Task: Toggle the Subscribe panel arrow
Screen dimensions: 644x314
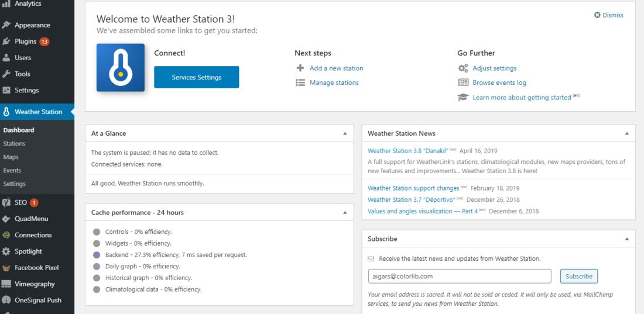Action: 626,239
